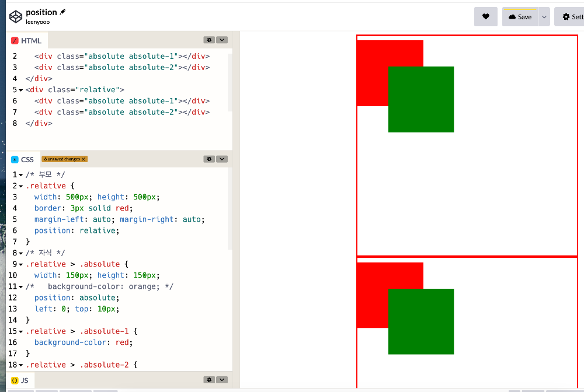The height and width of the screenshot is (392, 584).
Task: Click the lower red square in preview
Action: click(x=373, y=295)
